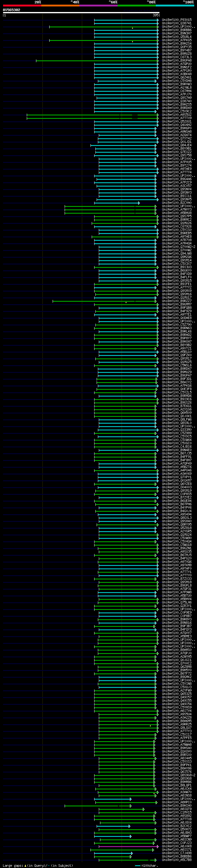The width and height of the screenshot is (197, 868).
Task: Select hit label UniRef100_A4PU46
Action: pos(177,470)
